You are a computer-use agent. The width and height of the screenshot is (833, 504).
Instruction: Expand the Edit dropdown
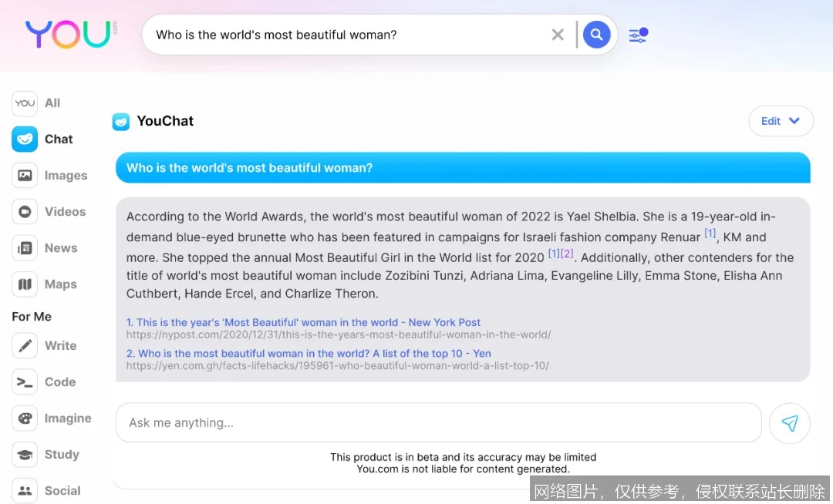(781, 121)
